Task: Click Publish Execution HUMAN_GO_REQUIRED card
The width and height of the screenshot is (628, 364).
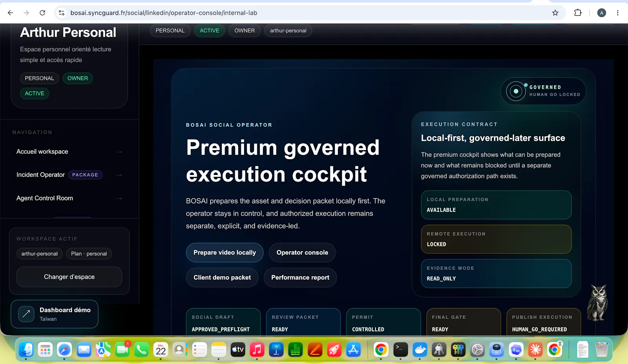Action: pos(544,322)
